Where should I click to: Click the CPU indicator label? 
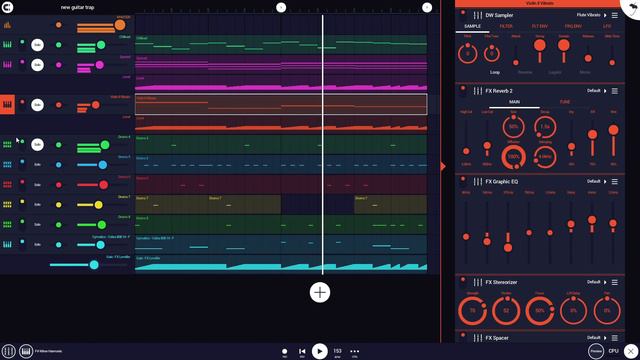[x=613, y=351]
